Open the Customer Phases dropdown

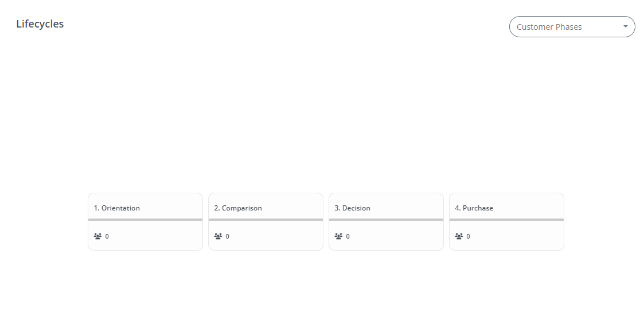click(x=572, y=27)
